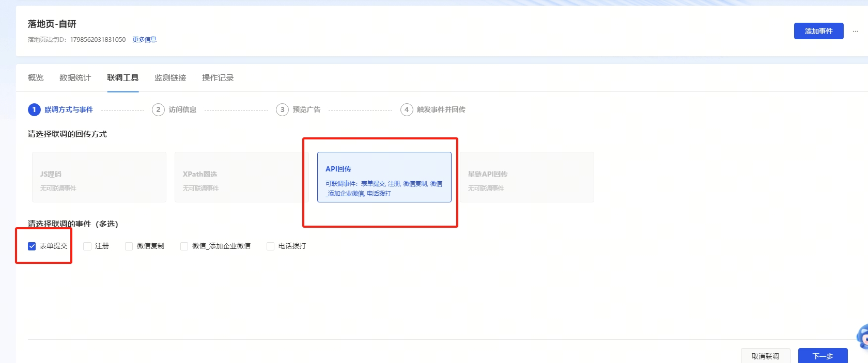Open the 数据统计 tab
Image resolution: width=868 pixels, height=363 pixels.
(75, 78)
